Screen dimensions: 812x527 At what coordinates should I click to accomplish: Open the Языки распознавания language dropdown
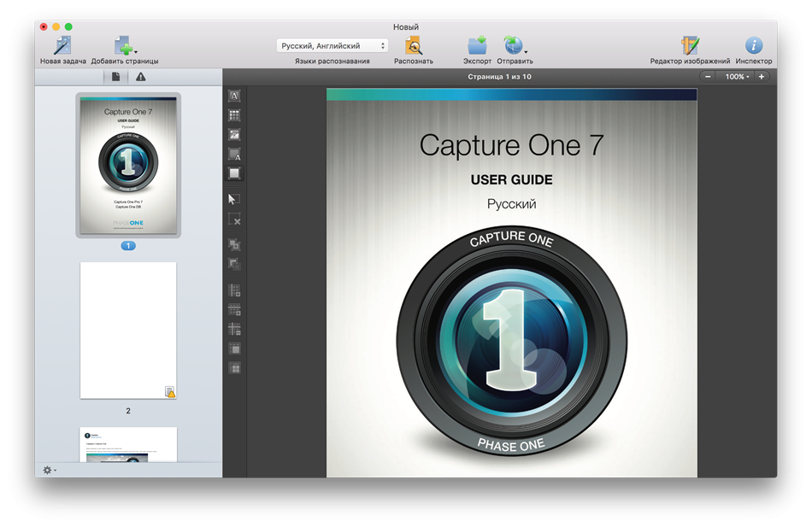click(x=332, y=45)
